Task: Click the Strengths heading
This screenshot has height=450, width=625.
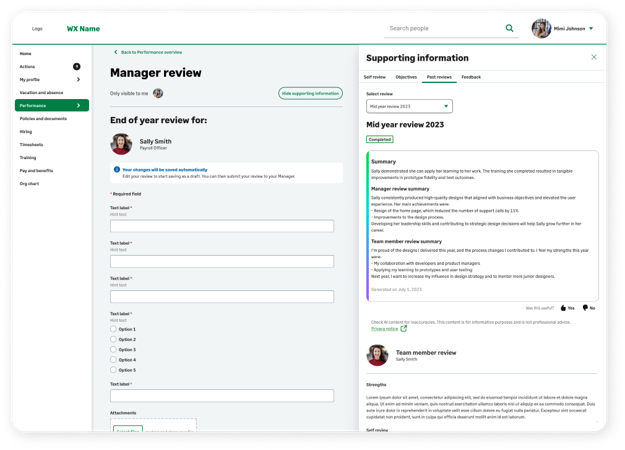Action: pos(376,385)
